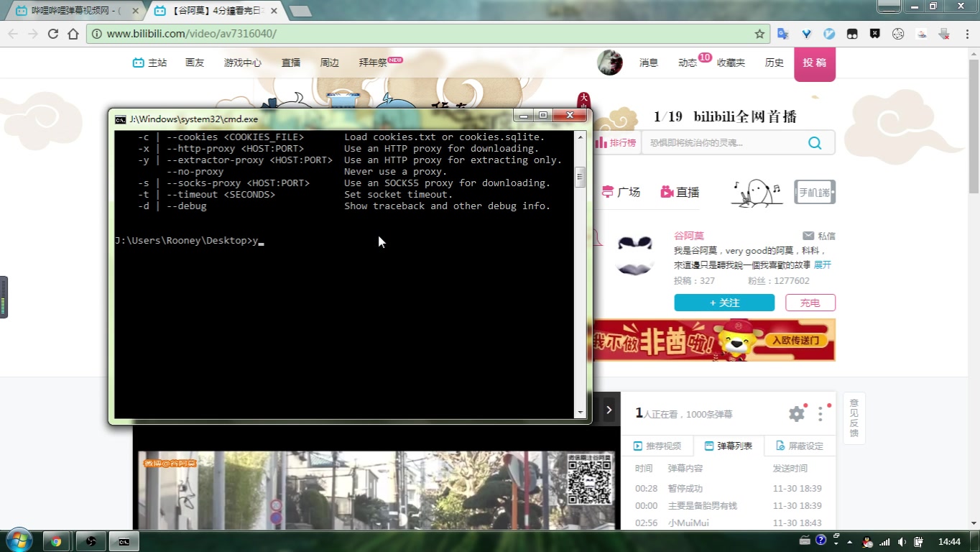This screenshot has width=980, height=552.
Task: Open 历史 watch history
Action: pos(775,63)
